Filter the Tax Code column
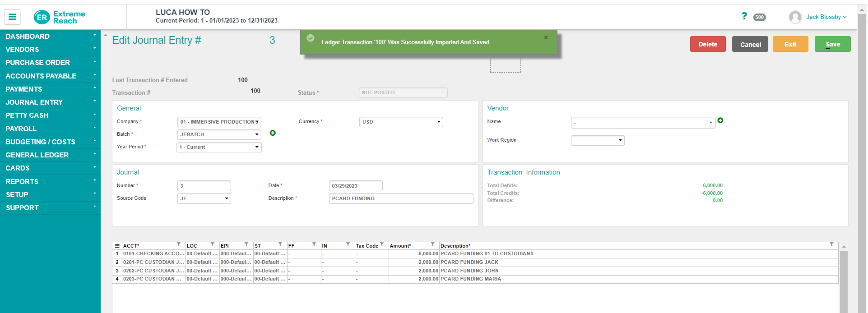Screen dimensions: 868x313 coord(382,244)
